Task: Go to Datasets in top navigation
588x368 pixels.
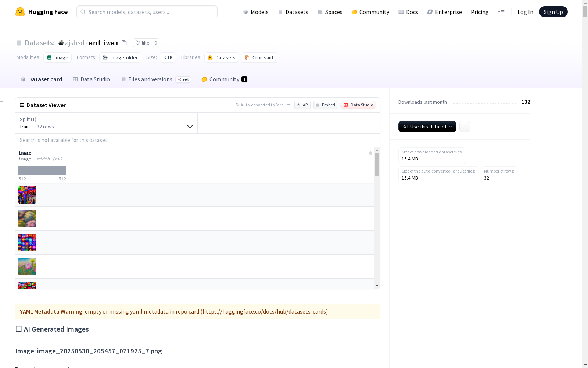Action: click(293, 12)
